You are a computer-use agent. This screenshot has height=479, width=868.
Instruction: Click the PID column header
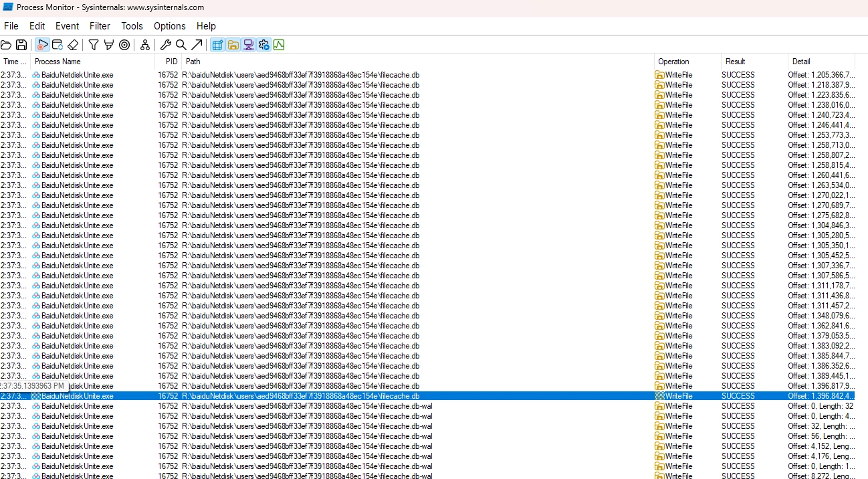point(169,62)
